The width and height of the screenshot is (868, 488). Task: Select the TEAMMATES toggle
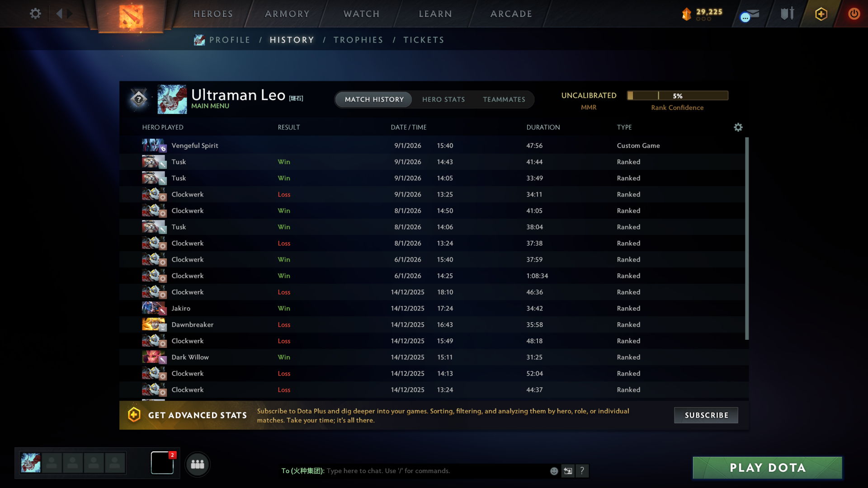(504, 99)
